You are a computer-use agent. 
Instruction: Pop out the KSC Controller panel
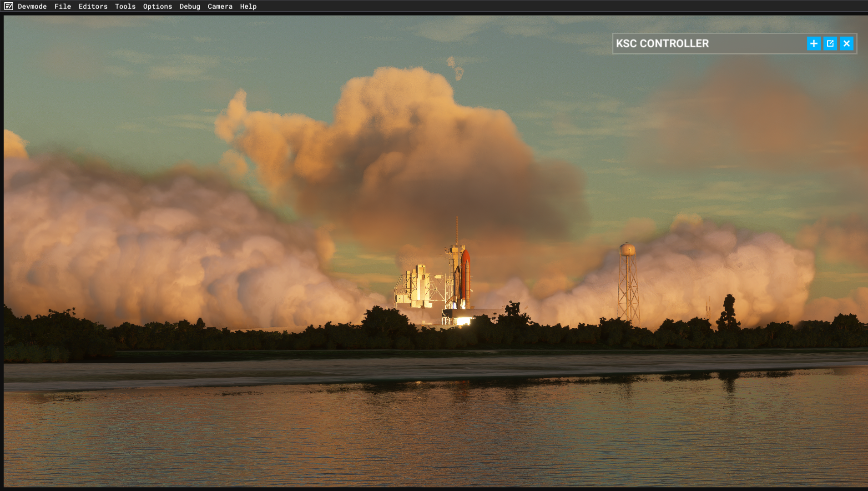tap(830, 44)
